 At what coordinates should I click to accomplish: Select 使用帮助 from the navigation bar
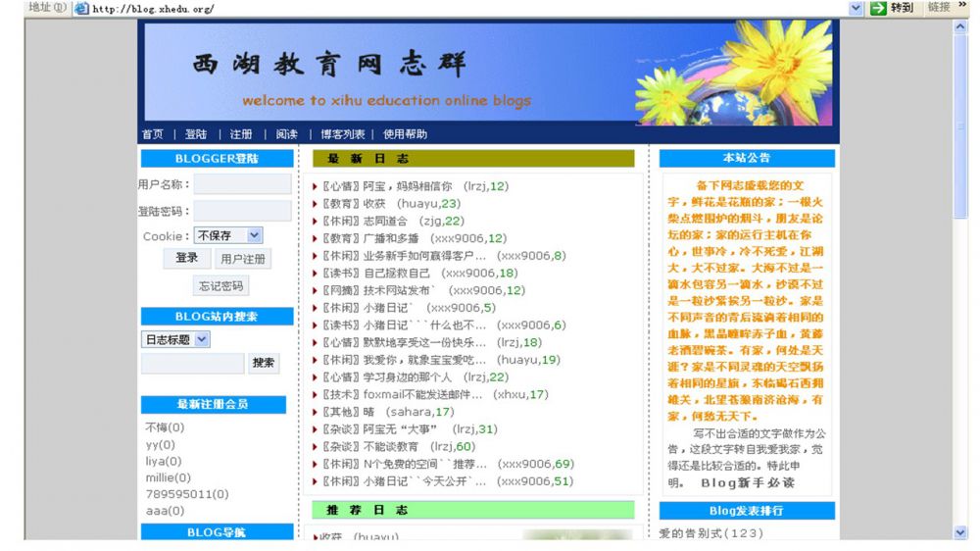pos(405,134)
